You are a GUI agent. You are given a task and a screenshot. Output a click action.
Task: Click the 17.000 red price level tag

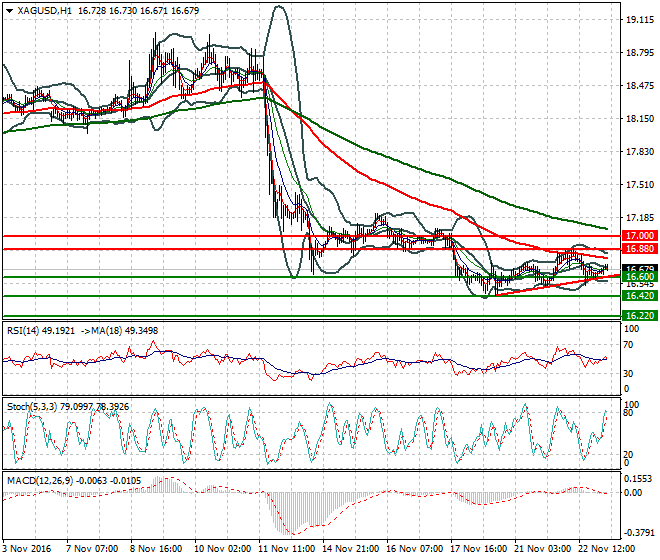(x=637, y=236)
